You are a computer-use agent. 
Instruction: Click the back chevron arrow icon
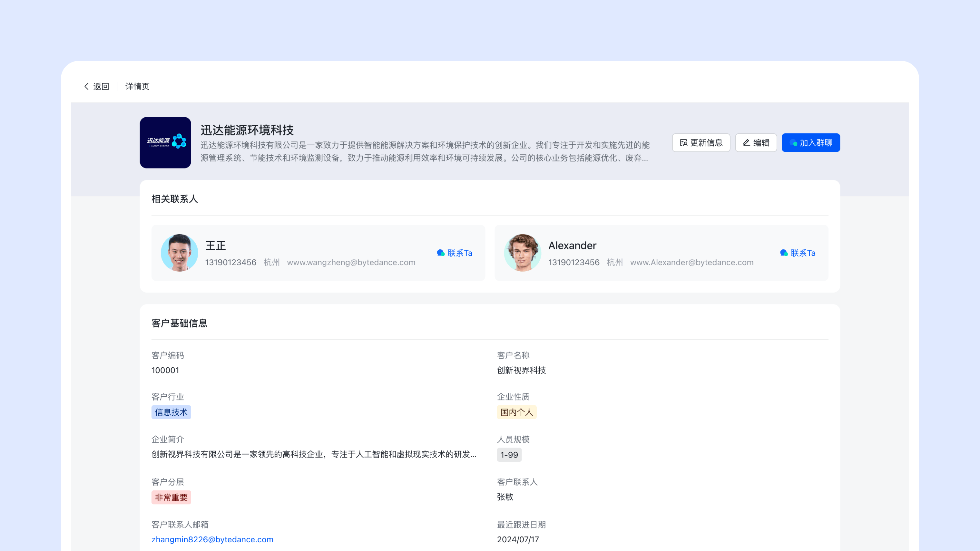[x=86, y=86]
